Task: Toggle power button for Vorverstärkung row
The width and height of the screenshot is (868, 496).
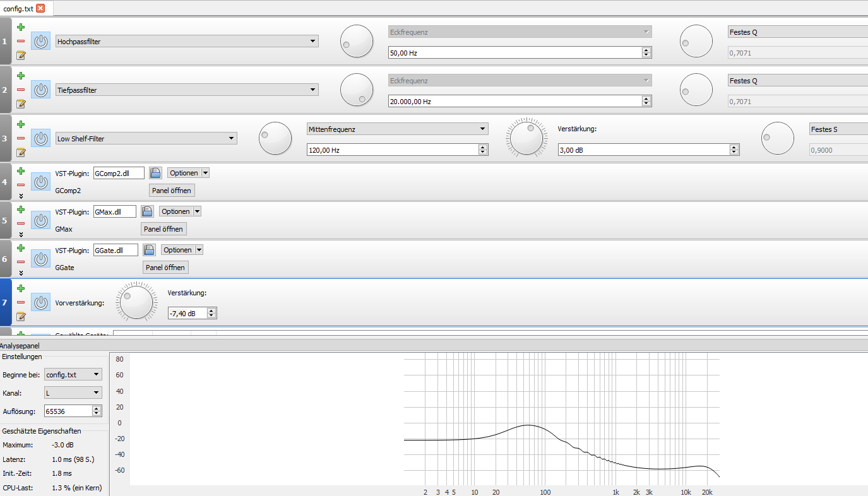Action: (x=41, y=303)
